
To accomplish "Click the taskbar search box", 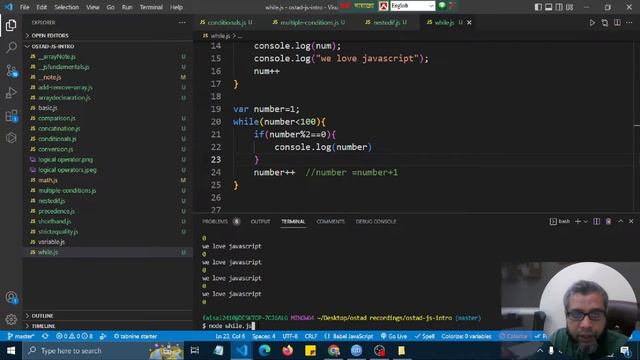I will click(x=104, y=351).
